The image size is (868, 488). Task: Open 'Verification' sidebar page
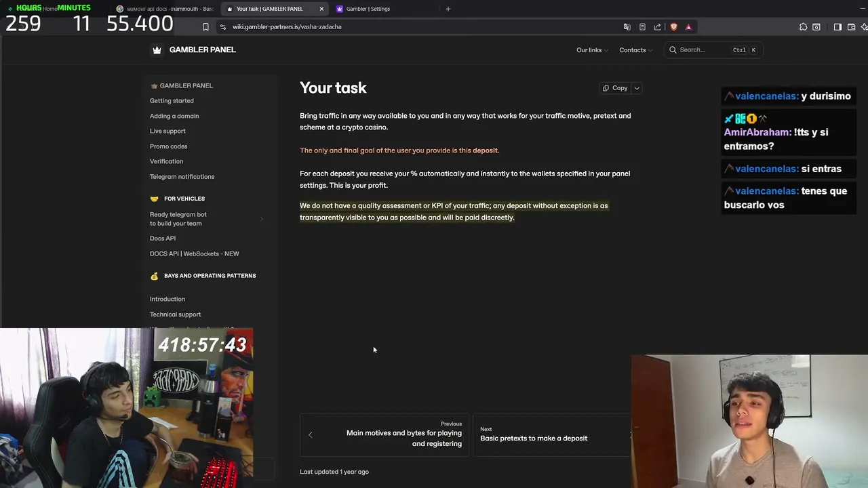coord(166,161)
